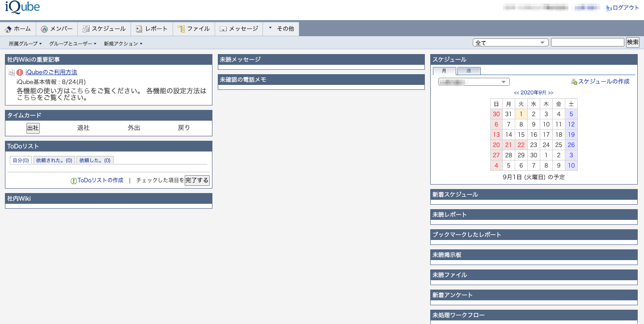Click the 完了する button

[x=197, y=181]
